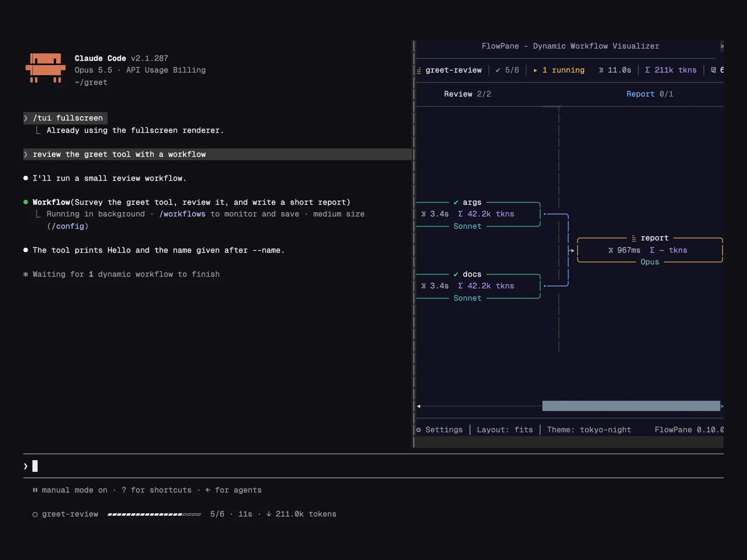Click the greet-review progress bar

154,514
